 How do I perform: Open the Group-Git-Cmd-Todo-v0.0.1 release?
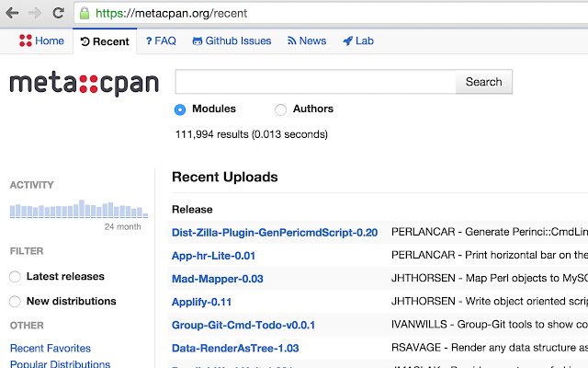tap(243, 325)
